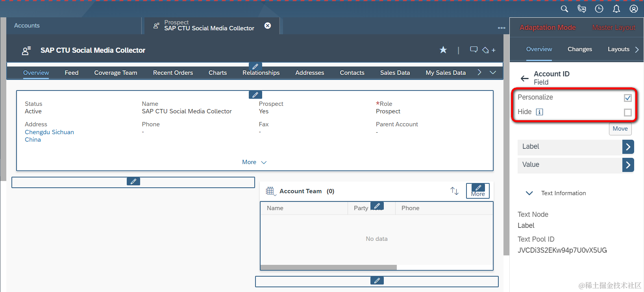Image resolution: width=644 pixels, height=292 pixels.
Task: Expand header details with More chevron
Action: pos(254,162)
